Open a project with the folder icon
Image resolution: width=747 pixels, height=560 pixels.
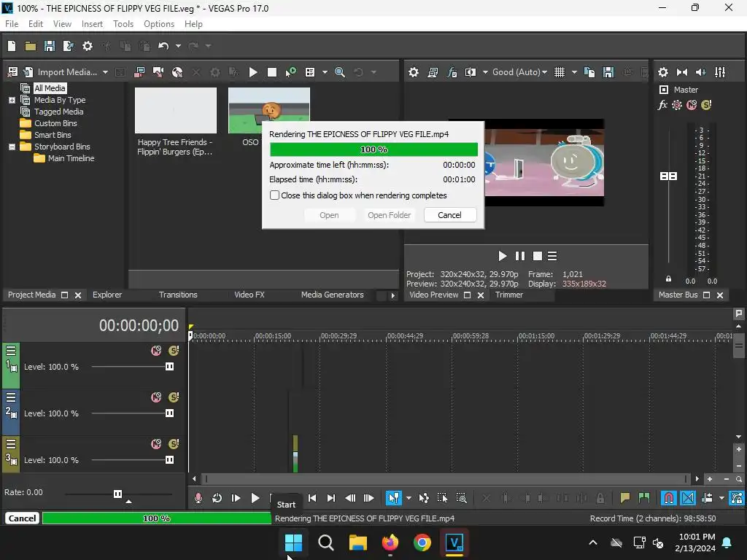click(x=31, y=46)
